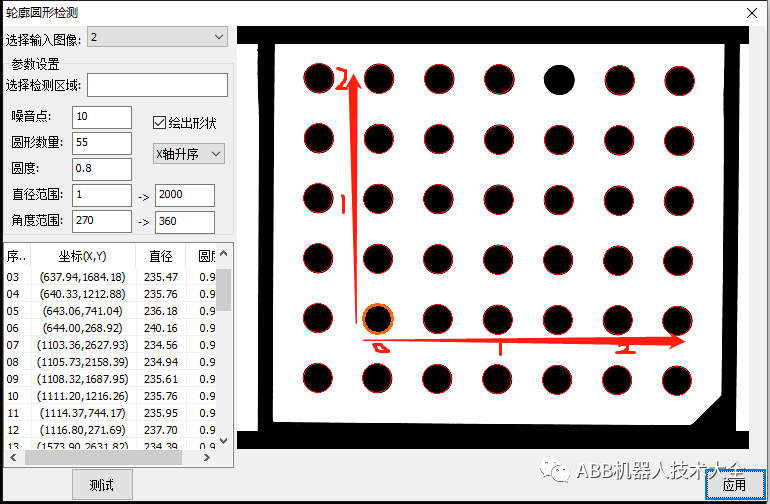Click the results list horizontal scrollbar thumb
This screenshot has height=504, width=770.
(104, 457)
